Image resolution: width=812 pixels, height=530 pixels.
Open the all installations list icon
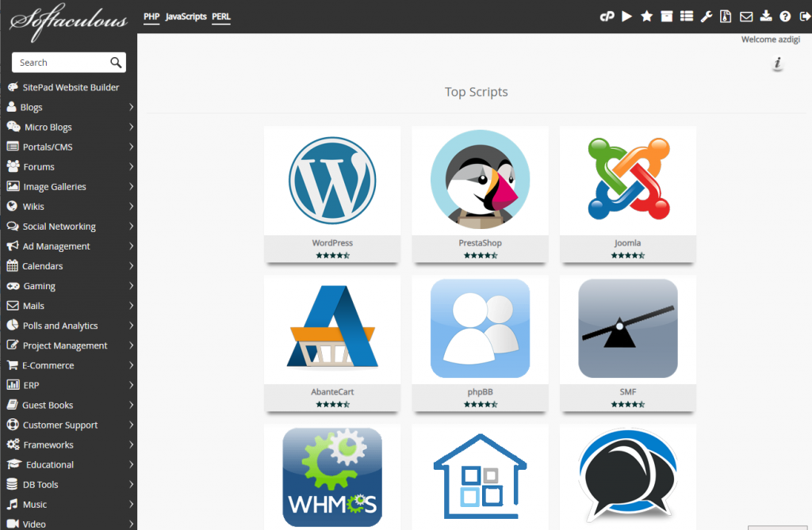click(x=687, y=17)
